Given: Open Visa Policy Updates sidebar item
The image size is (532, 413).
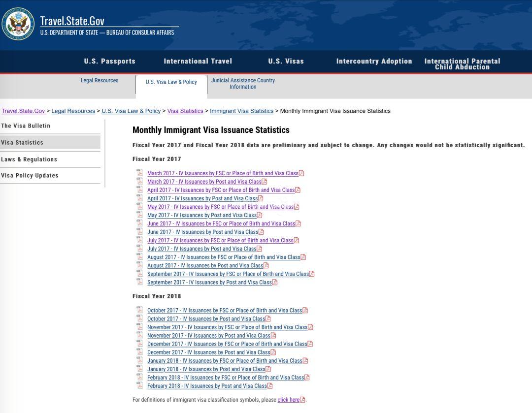Looking at the screenshot, I should (x=50, y=175).
